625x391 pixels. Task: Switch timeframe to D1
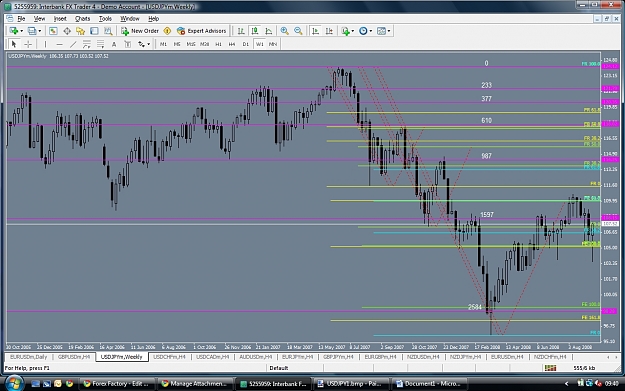246,44
